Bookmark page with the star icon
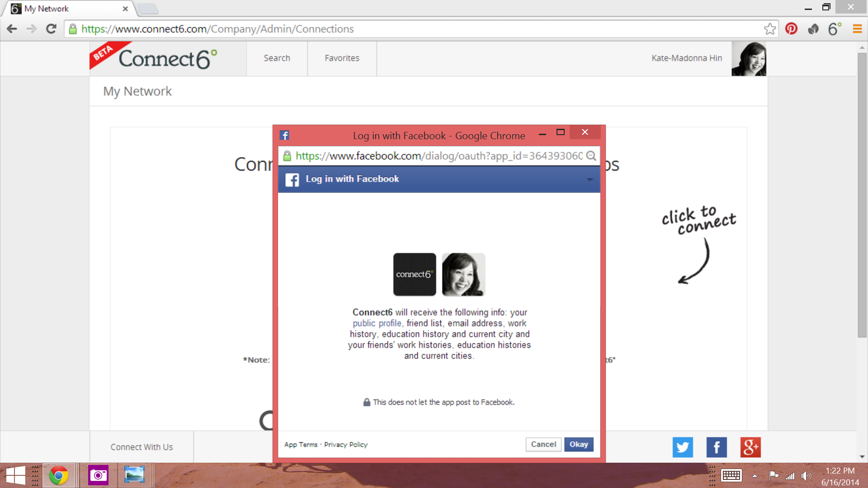The height and width of the screenshot is (488, 868). click(x=770, y=29)
